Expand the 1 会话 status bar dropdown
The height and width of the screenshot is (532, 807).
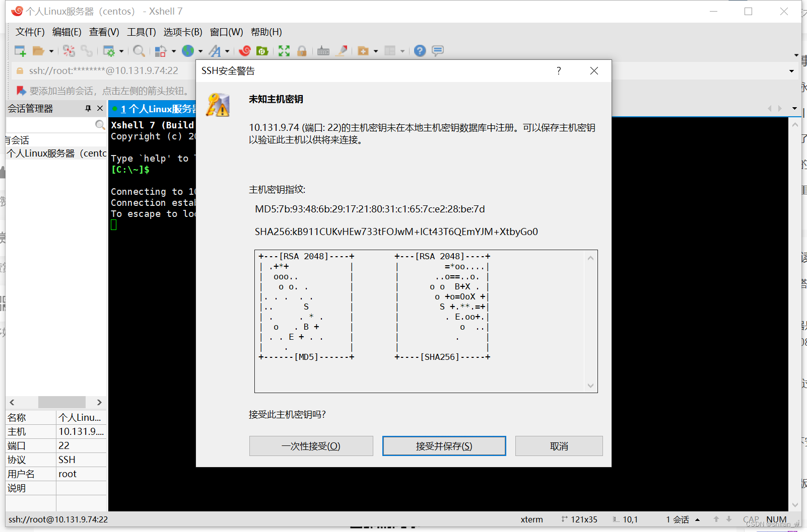[x=698, y=519]
